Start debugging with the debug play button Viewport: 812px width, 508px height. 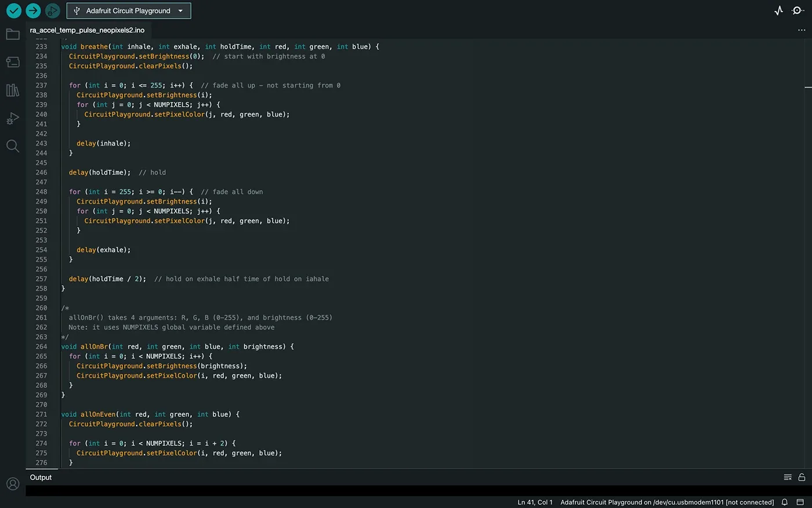point(52,10)
